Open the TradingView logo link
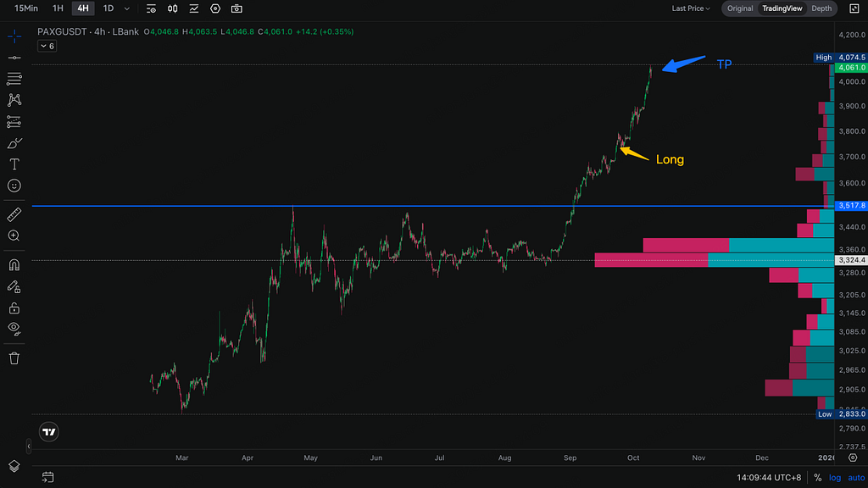Image resolution: width=868 pixels, height=488 pixels. pyautogui.click(x=48, y=432)
